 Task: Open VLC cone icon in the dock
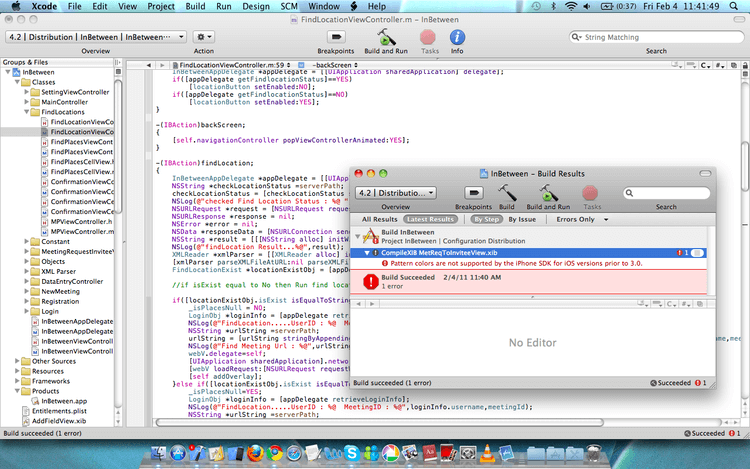click(487, 453)
